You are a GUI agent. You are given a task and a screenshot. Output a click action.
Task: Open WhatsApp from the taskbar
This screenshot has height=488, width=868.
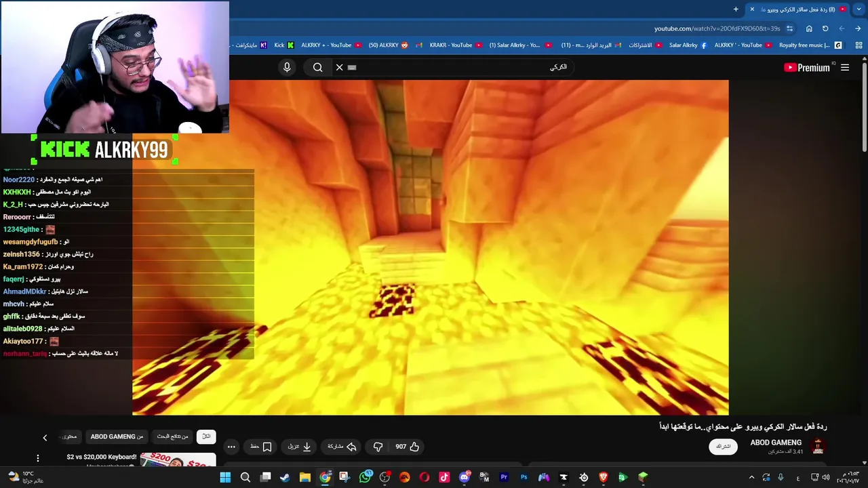366,477
